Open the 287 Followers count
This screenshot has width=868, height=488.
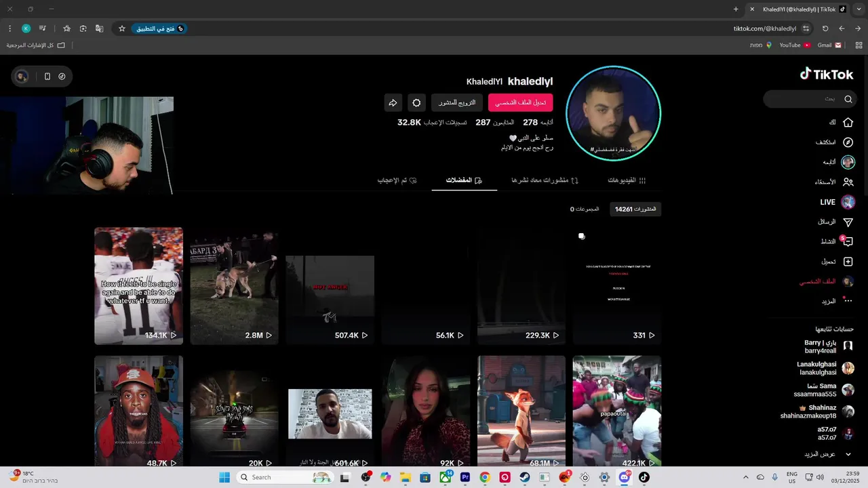(494, 123)
